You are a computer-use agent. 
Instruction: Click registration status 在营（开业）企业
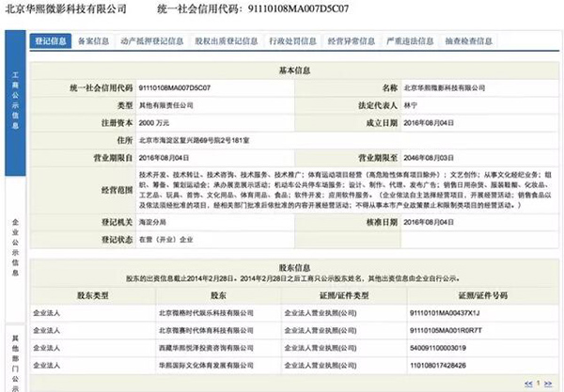pyautogui.click(x=165, y=240)
